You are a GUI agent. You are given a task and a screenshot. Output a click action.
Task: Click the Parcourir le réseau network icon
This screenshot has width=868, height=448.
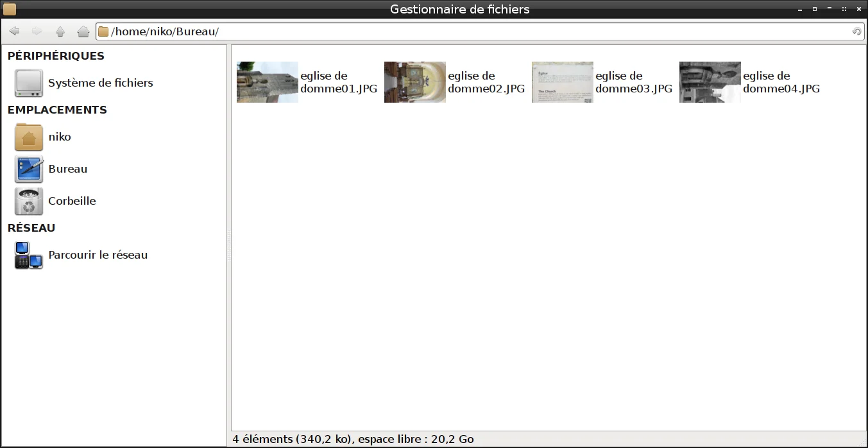(x=29, y=255)
